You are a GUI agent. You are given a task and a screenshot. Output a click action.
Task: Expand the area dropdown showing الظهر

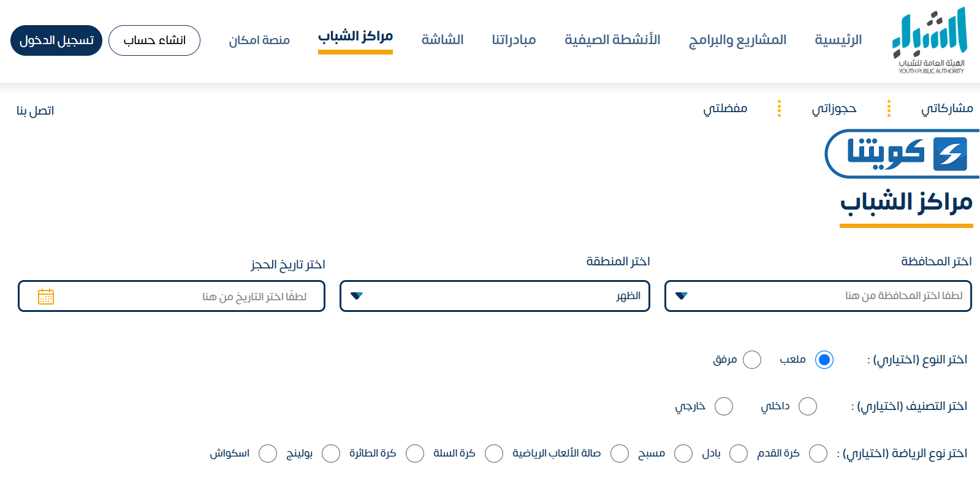click(x=495, y=296)
